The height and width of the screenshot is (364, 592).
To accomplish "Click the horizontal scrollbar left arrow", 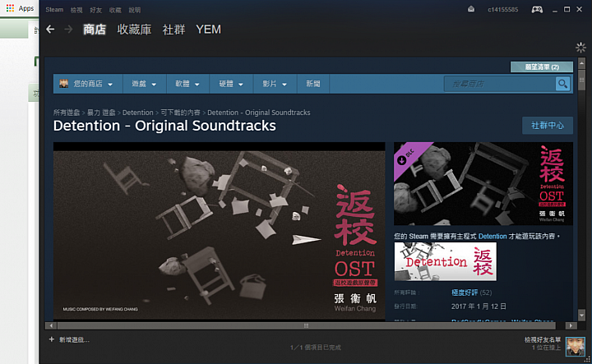I will pos(51,325).
